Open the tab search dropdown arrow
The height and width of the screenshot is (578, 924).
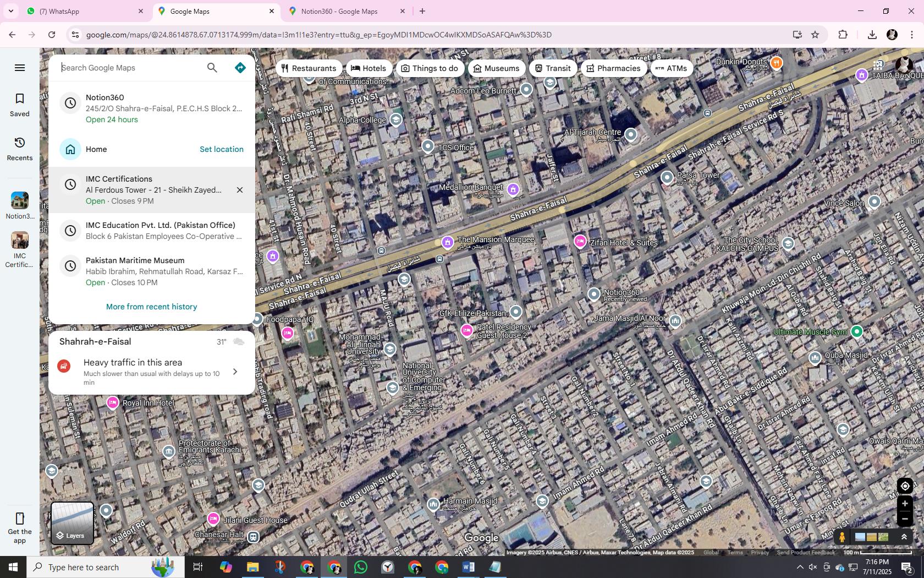[10, 11]
